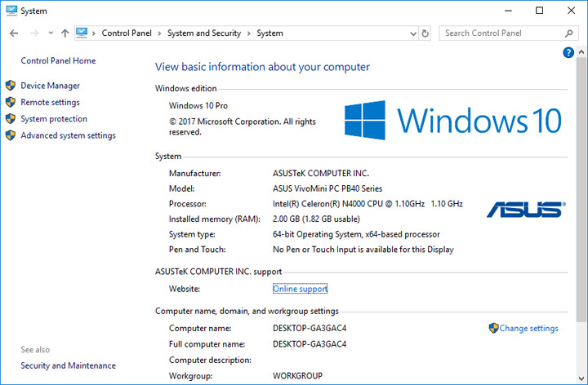588x385 pixels.
Task: Open Security and Maintenance
Action: tap(69, 365)
